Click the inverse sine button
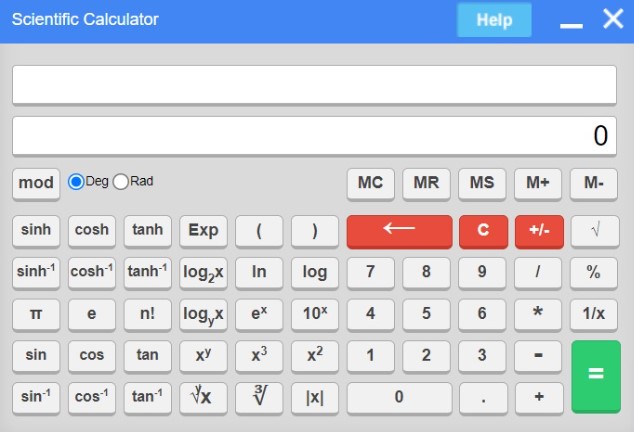Viewport: 634px width, 432px height. [36, 397]
